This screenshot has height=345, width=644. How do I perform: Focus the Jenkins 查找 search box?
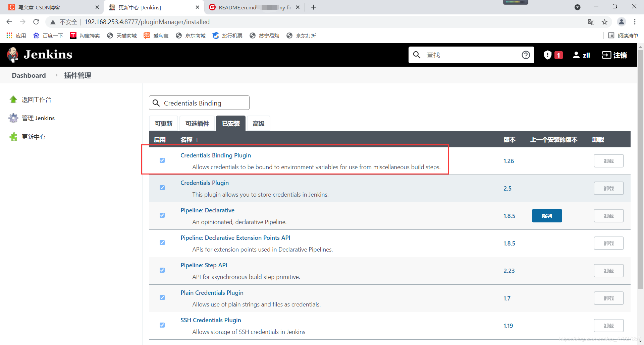(471, 55)
